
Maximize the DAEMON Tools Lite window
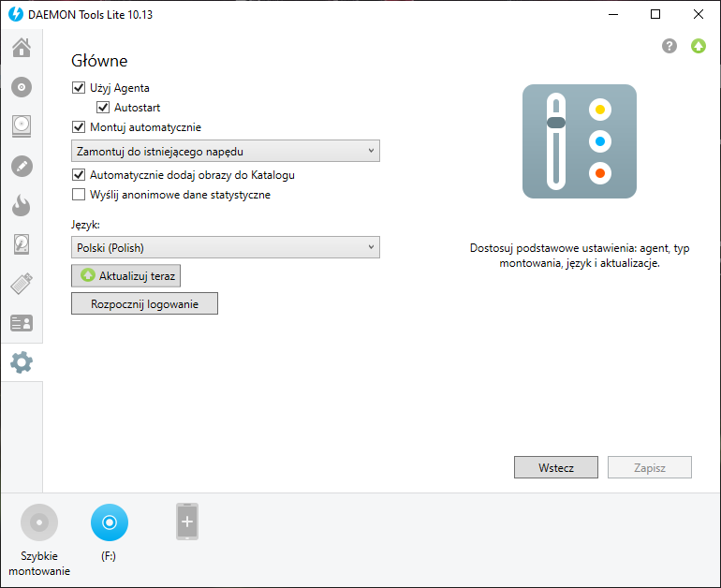(x=655, y=14)
